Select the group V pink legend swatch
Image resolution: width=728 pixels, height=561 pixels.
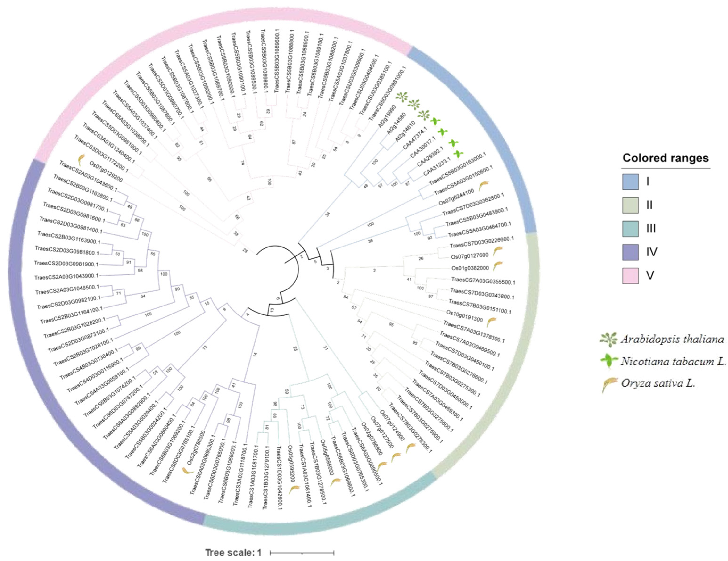coord(630,276)
